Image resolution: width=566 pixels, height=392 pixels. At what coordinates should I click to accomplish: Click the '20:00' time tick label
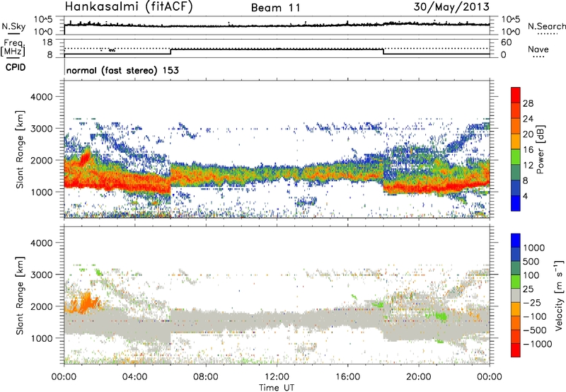click(418, 377)
